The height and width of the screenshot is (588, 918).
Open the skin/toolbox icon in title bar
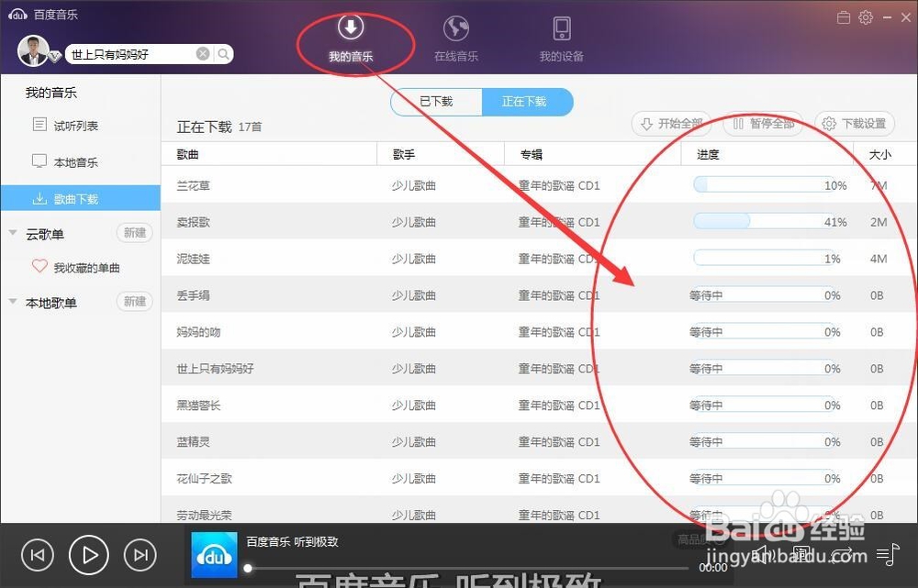(844, 17)
